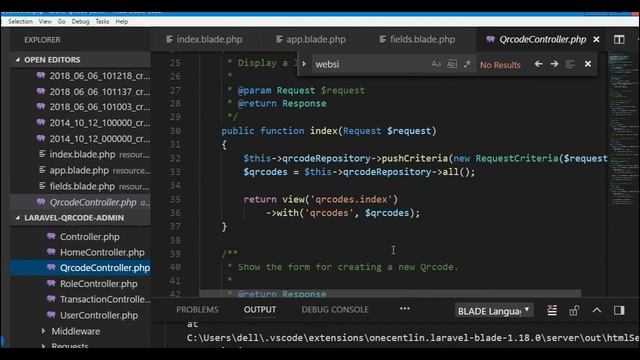The height and width of the screenshot is (360, 640).
Task: Expand the replace field toggle arrow
Action: [304, 64]
